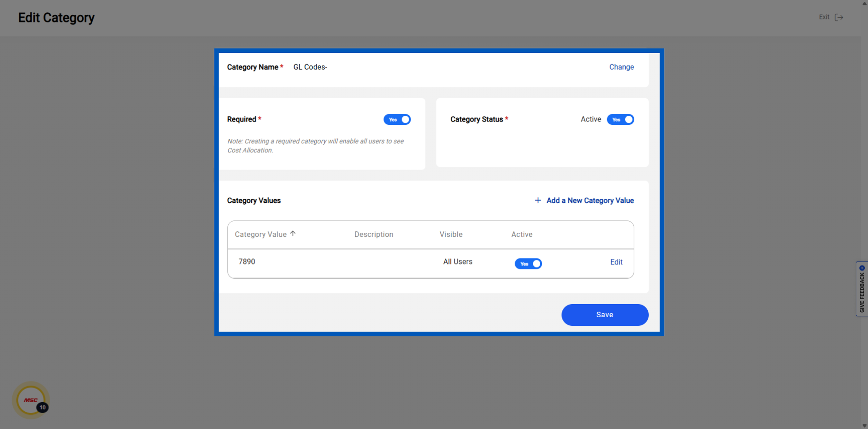Click the Description column header

point(374,234)
